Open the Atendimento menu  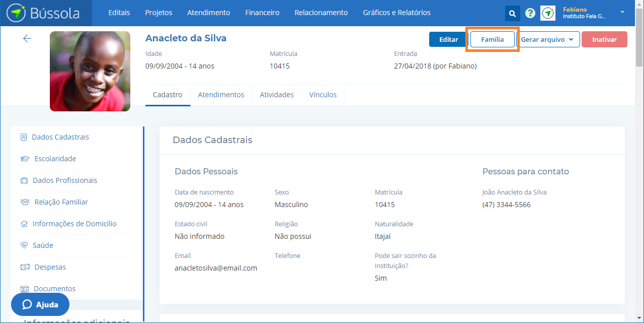[209, 13]
